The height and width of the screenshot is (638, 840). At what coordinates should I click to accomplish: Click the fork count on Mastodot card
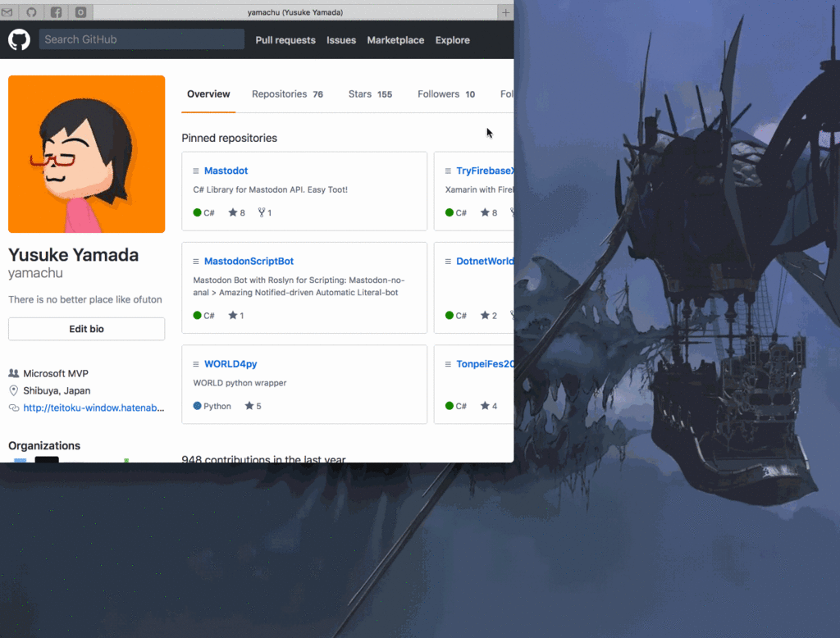point(265,212)
